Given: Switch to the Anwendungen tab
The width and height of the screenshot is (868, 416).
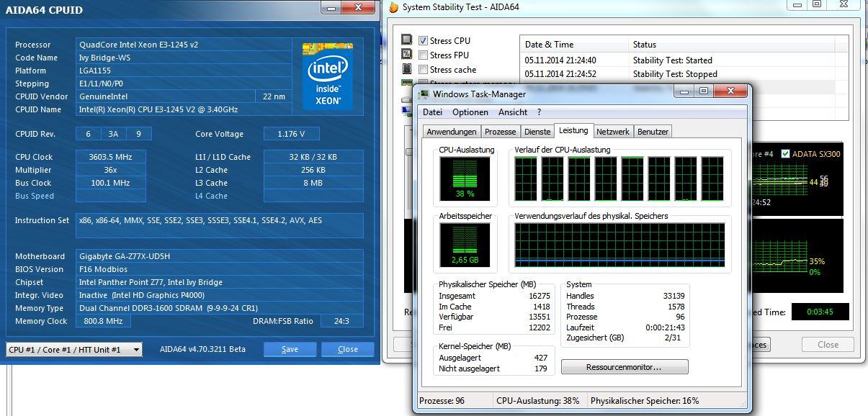Looking at the screenshot, I should (452, 132).
